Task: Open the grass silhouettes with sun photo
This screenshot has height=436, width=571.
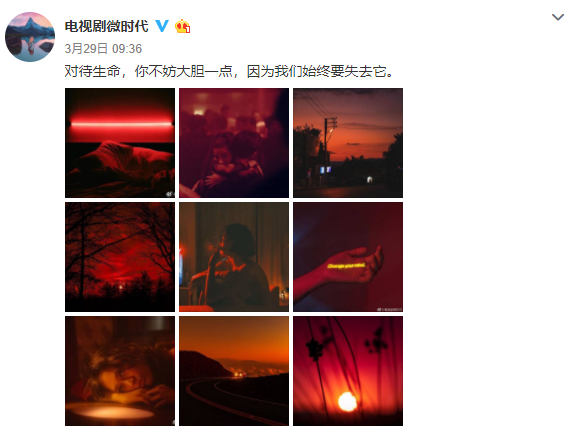Action: (x=348, y=371)
